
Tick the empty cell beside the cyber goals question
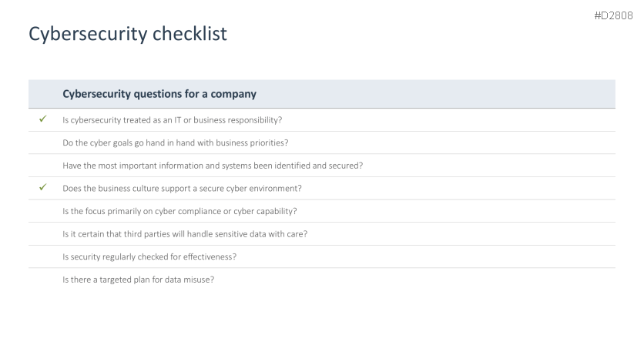(x=43, y=142)
